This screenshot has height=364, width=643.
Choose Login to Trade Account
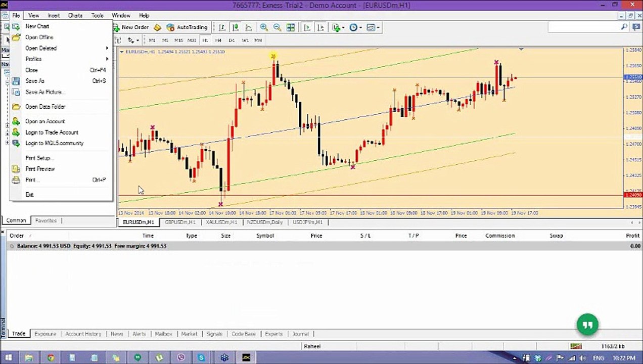click(x=61, y=132)
